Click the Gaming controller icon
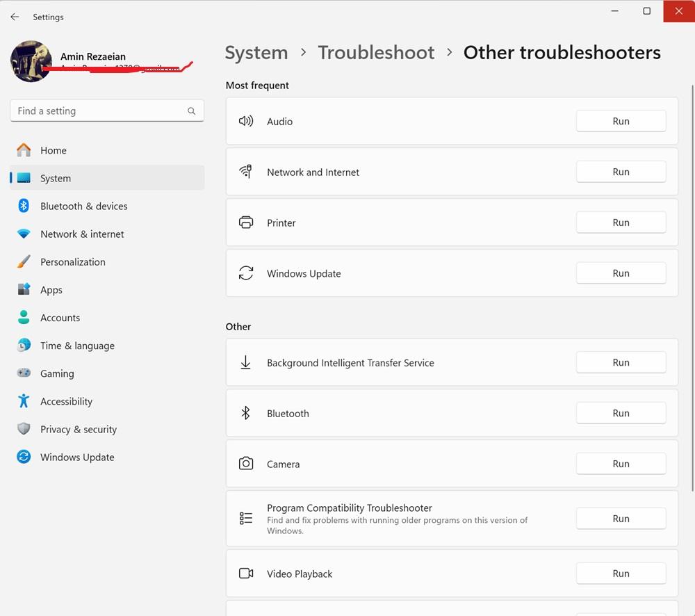This screenshot has width=695, height=616. [24, 373]
